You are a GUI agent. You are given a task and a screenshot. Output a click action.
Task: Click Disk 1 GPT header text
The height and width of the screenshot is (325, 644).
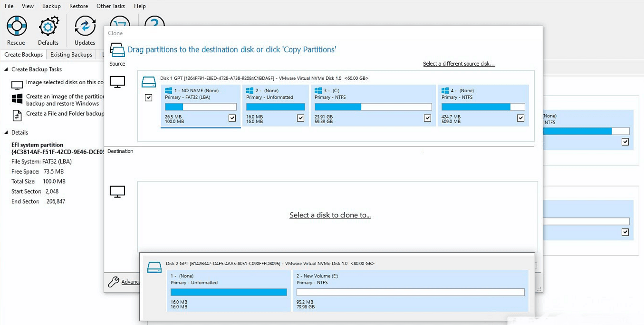click(264, 78)
